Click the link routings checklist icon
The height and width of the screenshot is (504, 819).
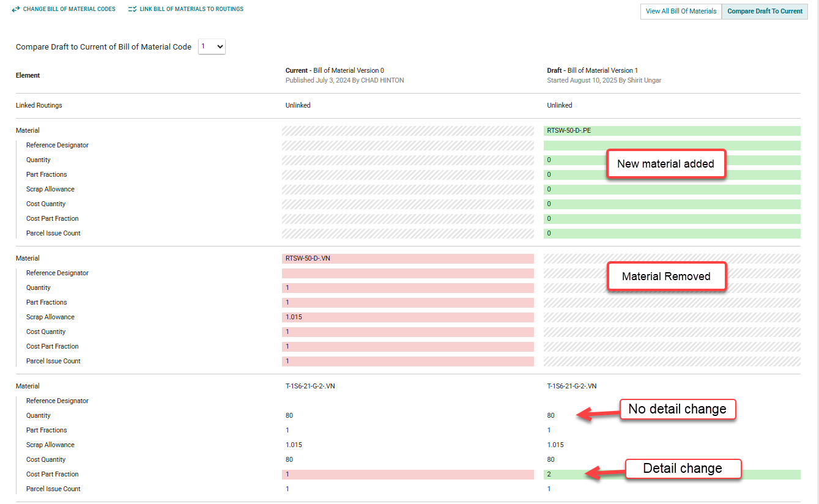[132, 9]
